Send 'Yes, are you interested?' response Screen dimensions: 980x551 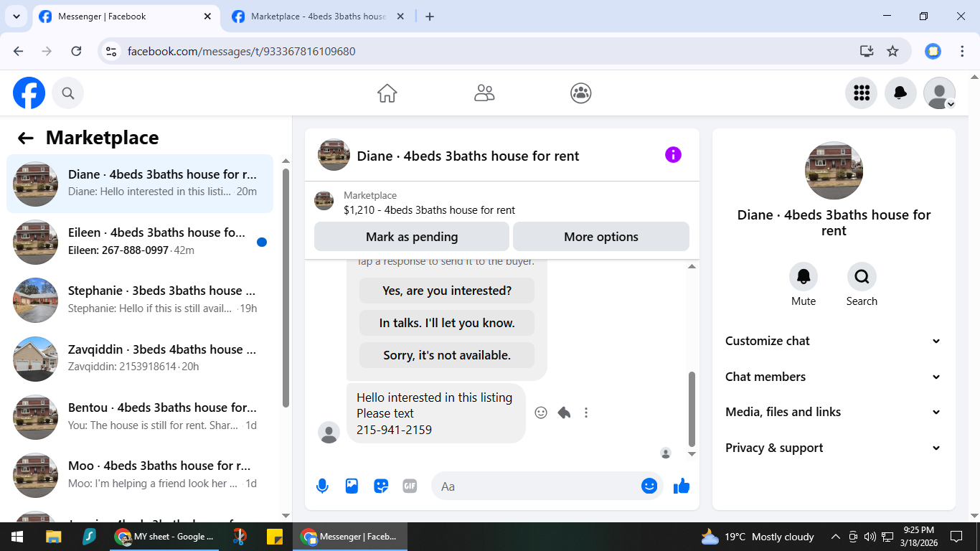(x=447, y=291)
